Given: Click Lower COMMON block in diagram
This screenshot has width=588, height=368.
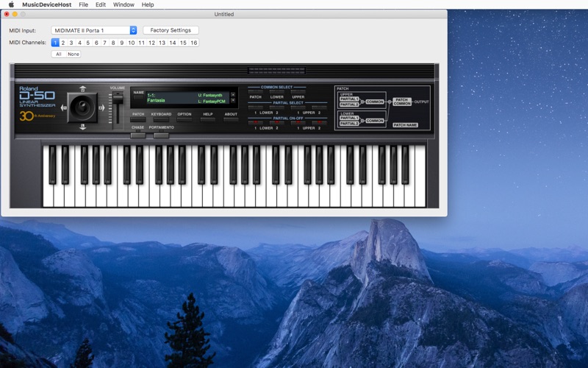Looking at the screenshot, I should 375,121.
